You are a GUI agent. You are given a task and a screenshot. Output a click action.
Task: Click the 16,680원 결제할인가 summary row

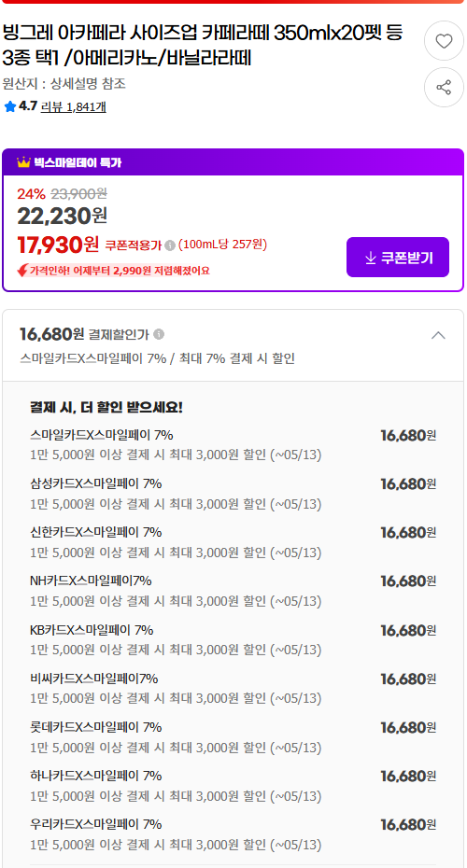(x=233, y=345)
